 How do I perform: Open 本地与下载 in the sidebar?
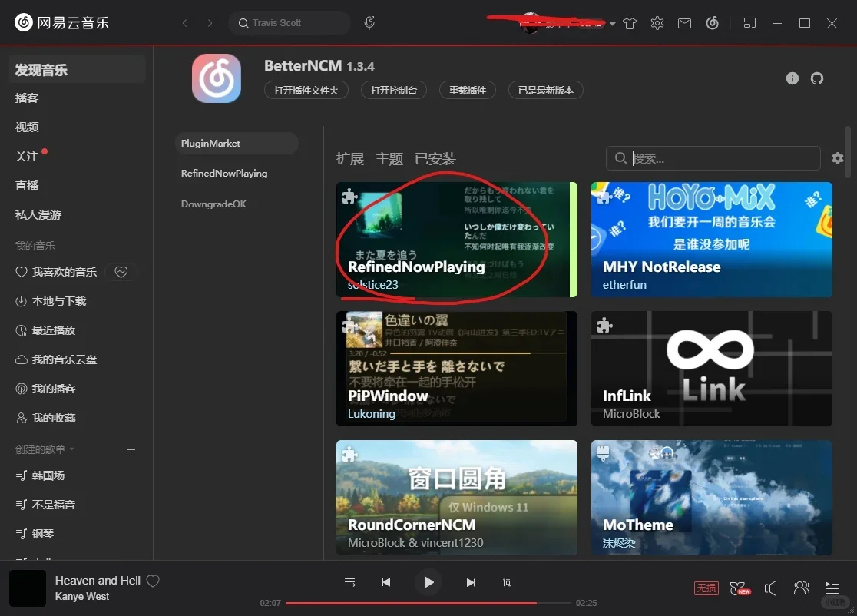tap(50, 301)
